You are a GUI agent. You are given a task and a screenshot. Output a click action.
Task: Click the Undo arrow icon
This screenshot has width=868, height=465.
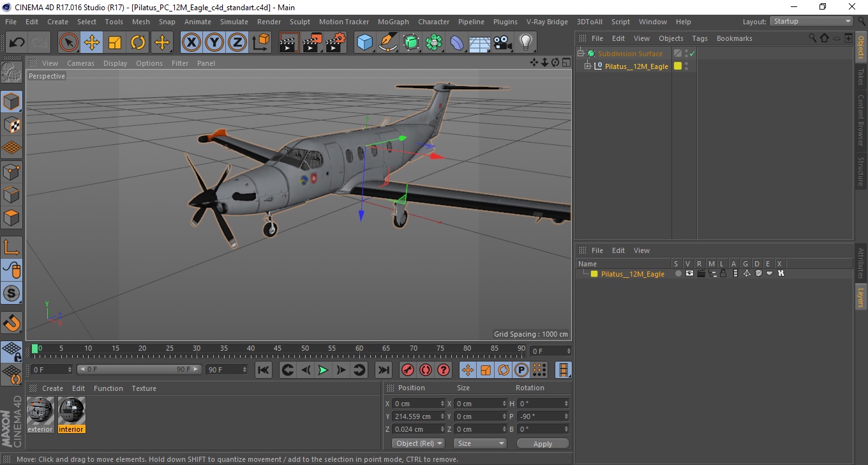point(16,43)
